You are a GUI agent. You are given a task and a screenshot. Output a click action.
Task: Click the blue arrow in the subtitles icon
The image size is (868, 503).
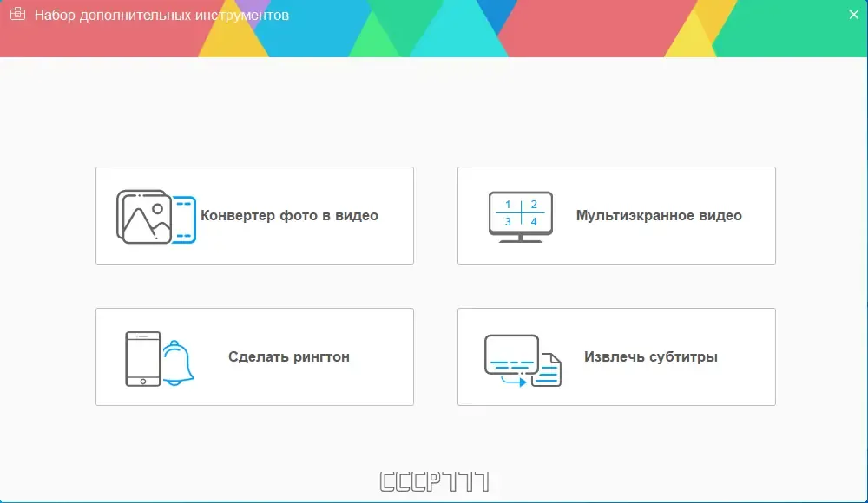coord(514,381)
